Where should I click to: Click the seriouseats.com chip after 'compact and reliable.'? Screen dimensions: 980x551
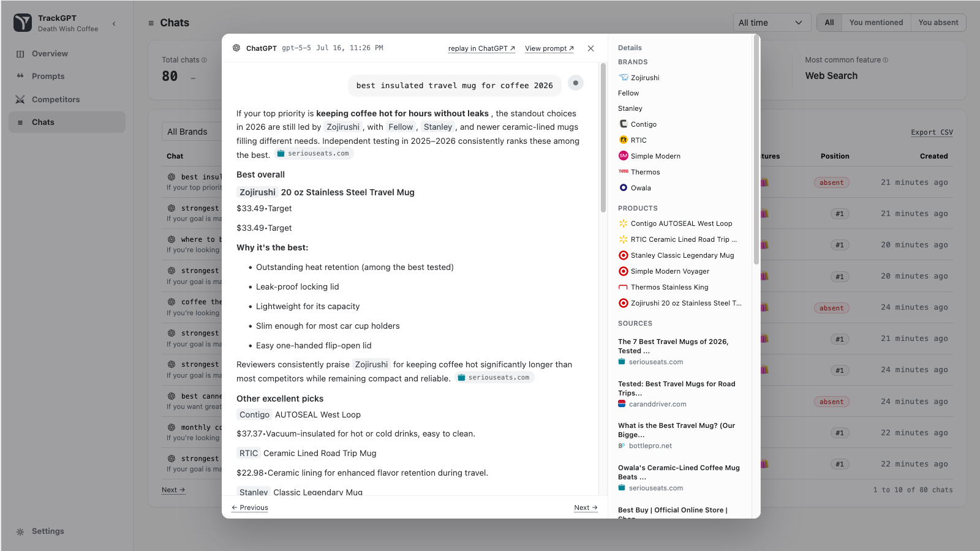click(x=494, y=378)
